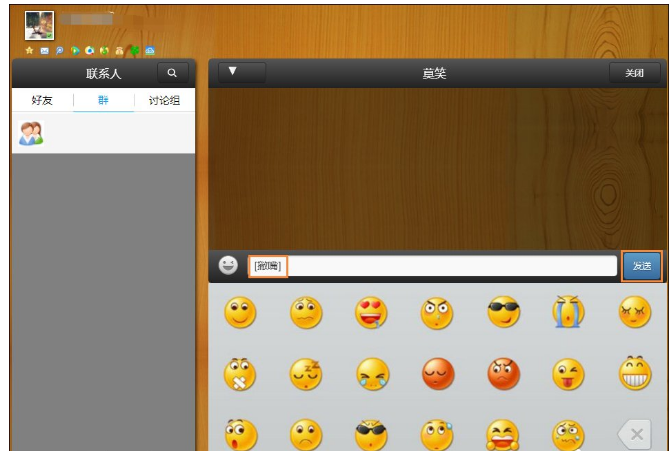Viewport: 670px width, 451px height.
Task: Open the group entry with two-person avatar
Action: click(x=103, y=133)
